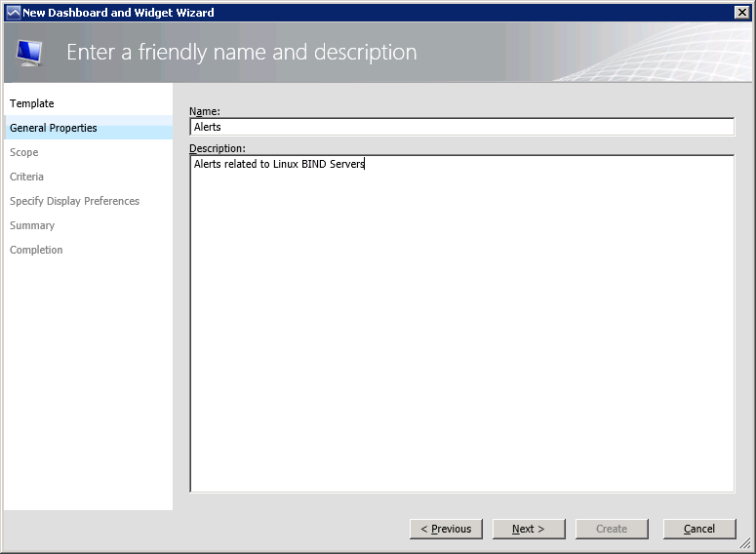Close the New Dashboard and Widget Wizard
The width and height of the screenshot is (756, 554).
pos(741,13)
